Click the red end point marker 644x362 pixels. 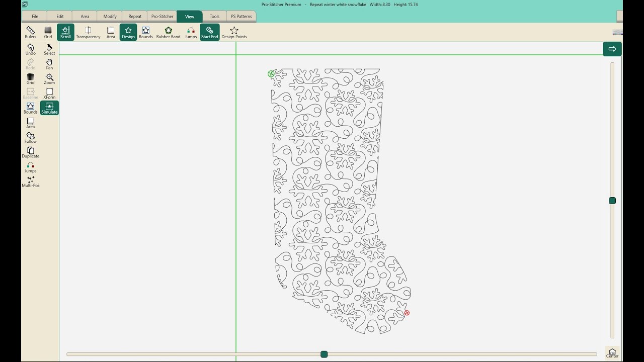click(407, 313)
